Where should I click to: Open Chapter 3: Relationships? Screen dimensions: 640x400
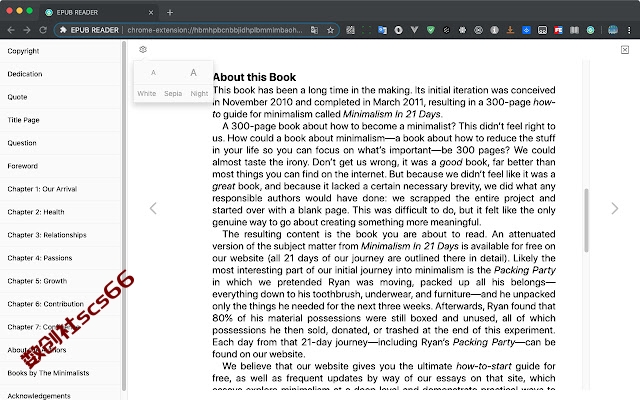click(60, 235)
